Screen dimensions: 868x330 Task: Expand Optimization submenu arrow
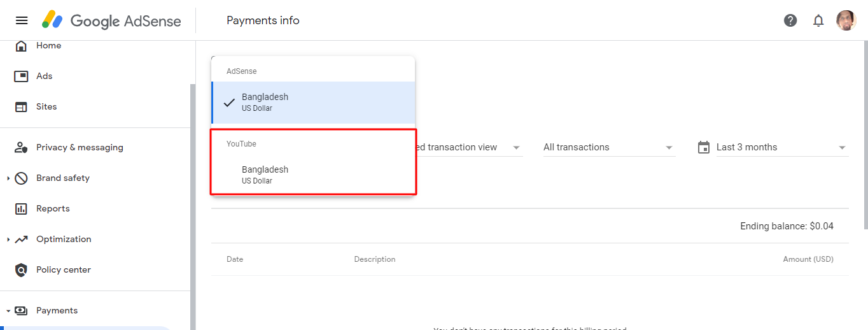(8, 240)
